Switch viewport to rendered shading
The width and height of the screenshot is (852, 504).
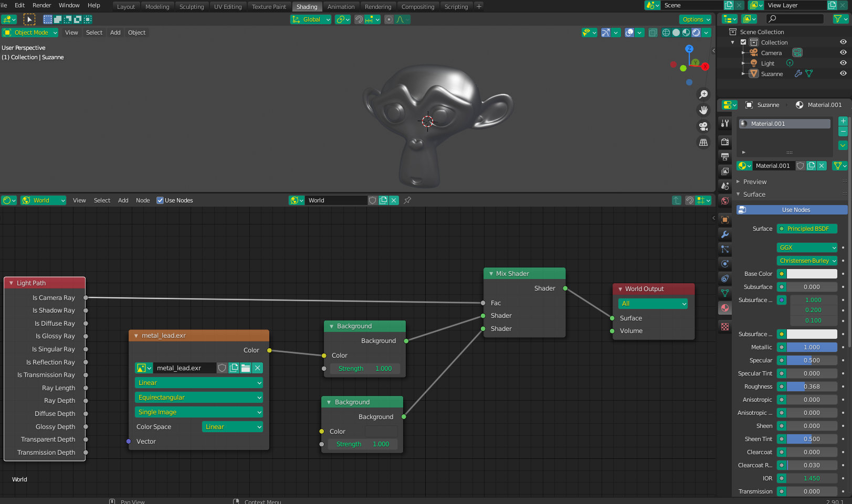pyautogui.click(x=696, y=33)
